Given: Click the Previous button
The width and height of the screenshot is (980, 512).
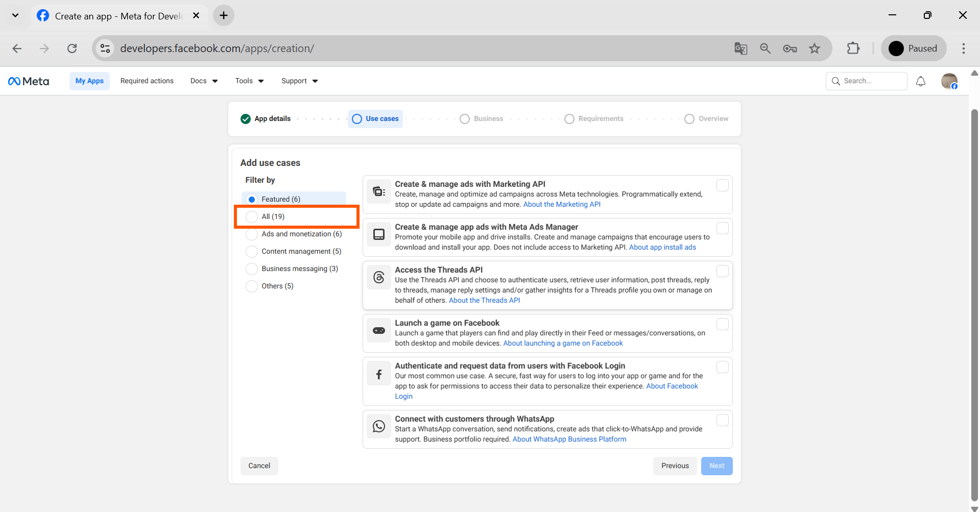Looking at the screenshot, I should (x=675, y=466).
